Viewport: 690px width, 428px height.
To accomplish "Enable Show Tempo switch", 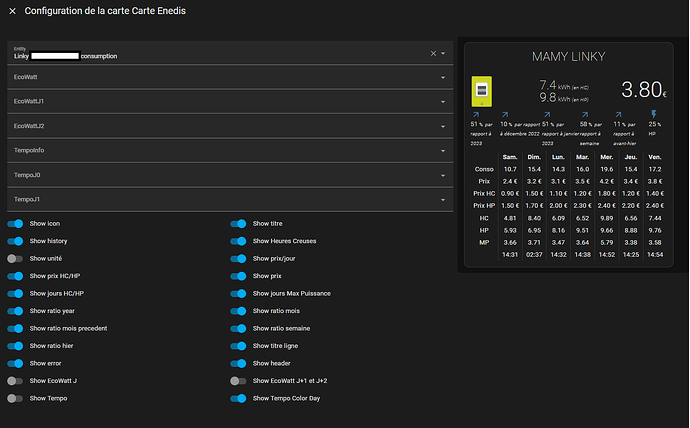I will (15, 399).
